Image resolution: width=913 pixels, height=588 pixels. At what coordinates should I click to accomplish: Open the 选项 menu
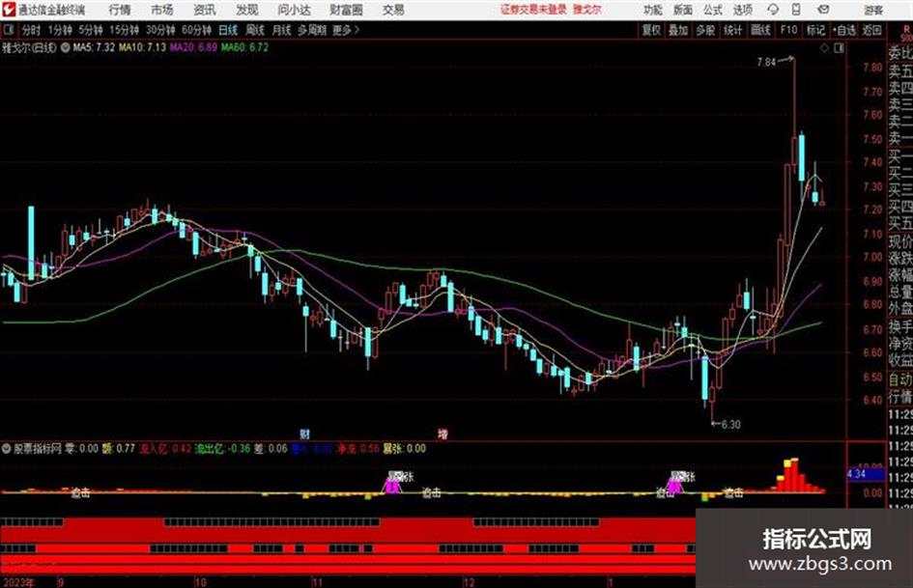coord(742,10)
